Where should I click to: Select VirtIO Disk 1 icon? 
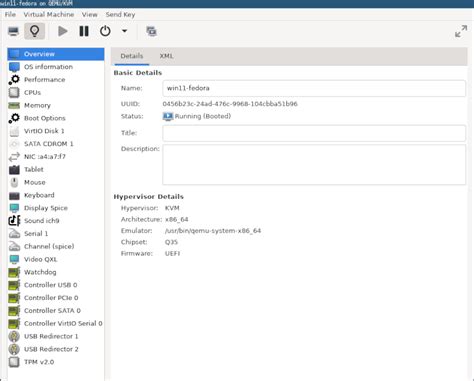coord(14,131)
